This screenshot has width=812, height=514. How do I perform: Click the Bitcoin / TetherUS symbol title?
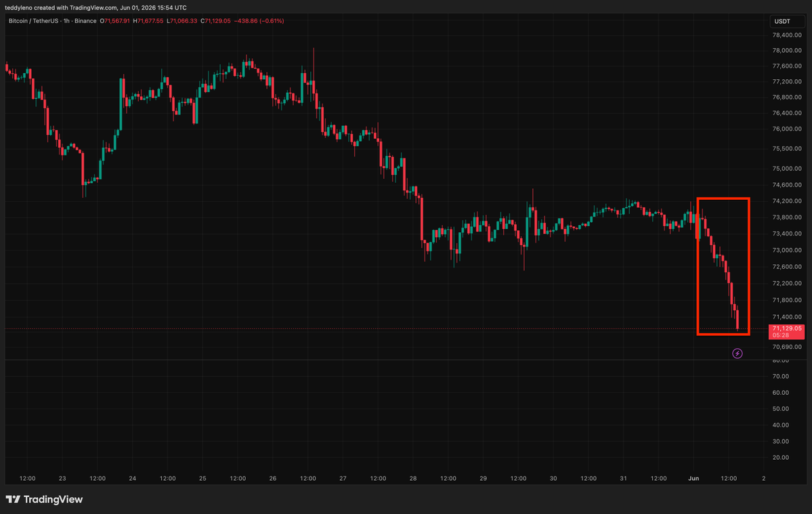click(33, 21)
